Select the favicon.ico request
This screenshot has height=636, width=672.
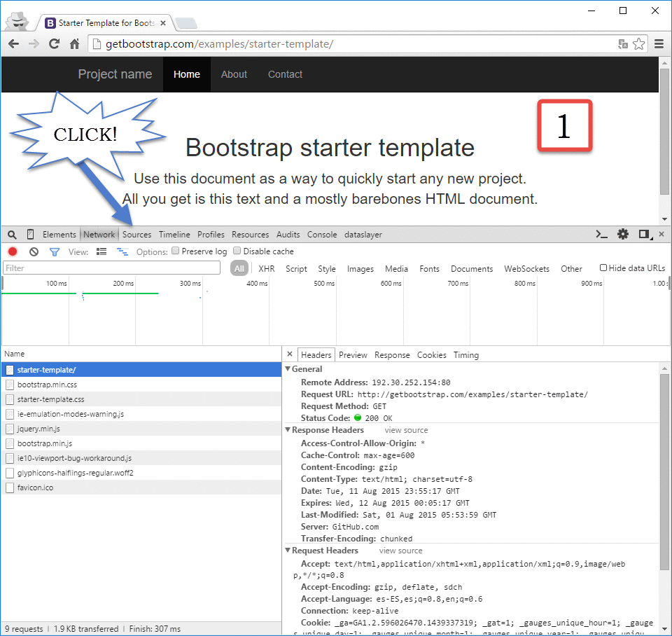click(141, 488)
